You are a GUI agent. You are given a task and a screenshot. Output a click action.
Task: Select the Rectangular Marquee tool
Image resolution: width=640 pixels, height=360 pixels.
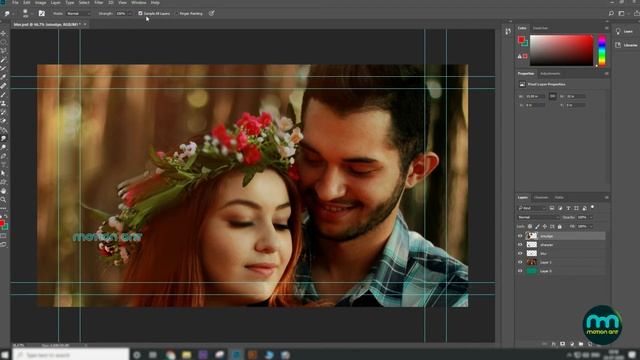(x=4, y=42)
